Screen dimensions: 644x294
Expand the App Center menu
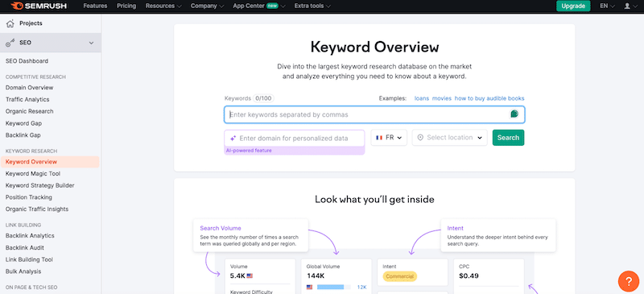[259, 6]
